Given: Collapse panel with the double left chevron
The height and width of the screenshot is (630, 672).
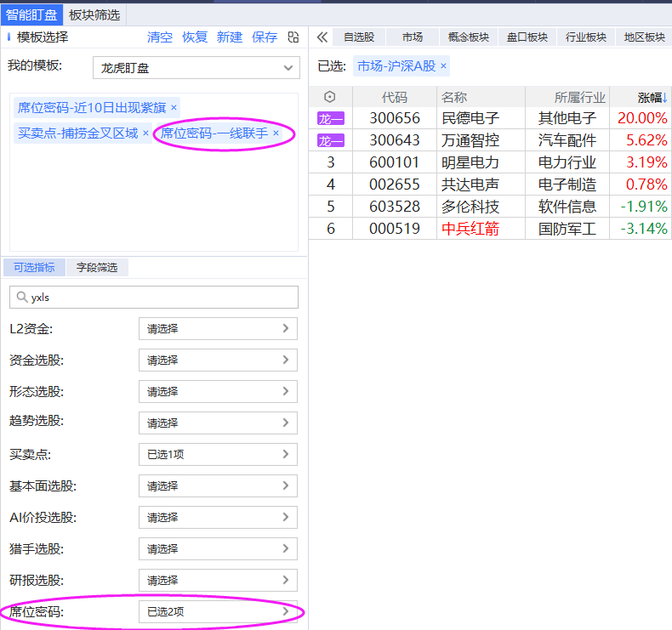Looking at the screenshot, I should (322, 37).
